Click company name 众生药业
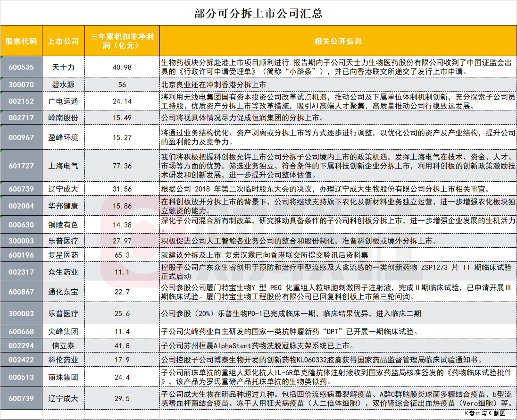Viewport: 517px width, 420px height. pyautogui.click(x=63, y=272)
